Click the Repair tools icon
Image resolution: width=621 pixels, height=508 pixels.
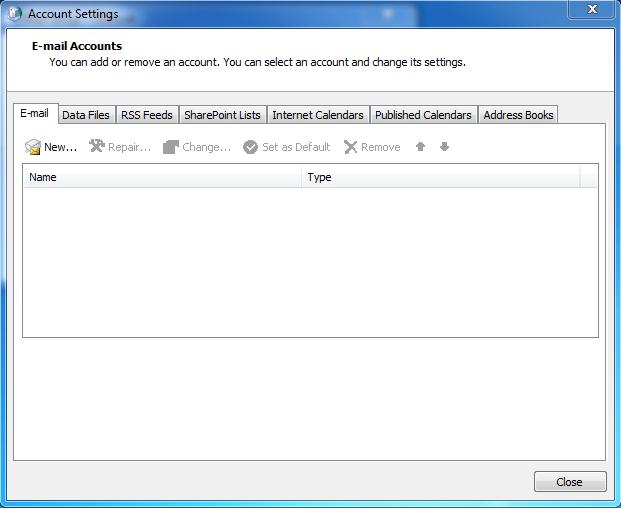(97, 146)
